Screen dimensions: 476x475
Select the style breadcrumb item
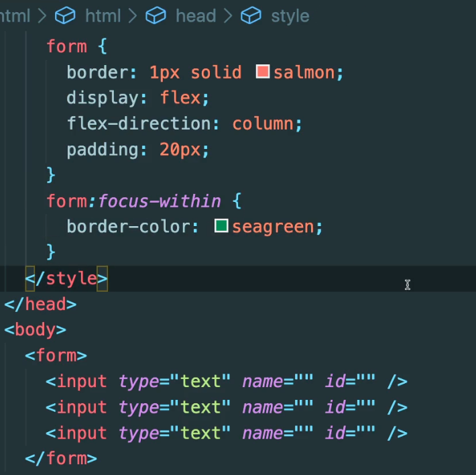(x=290, y=16)
